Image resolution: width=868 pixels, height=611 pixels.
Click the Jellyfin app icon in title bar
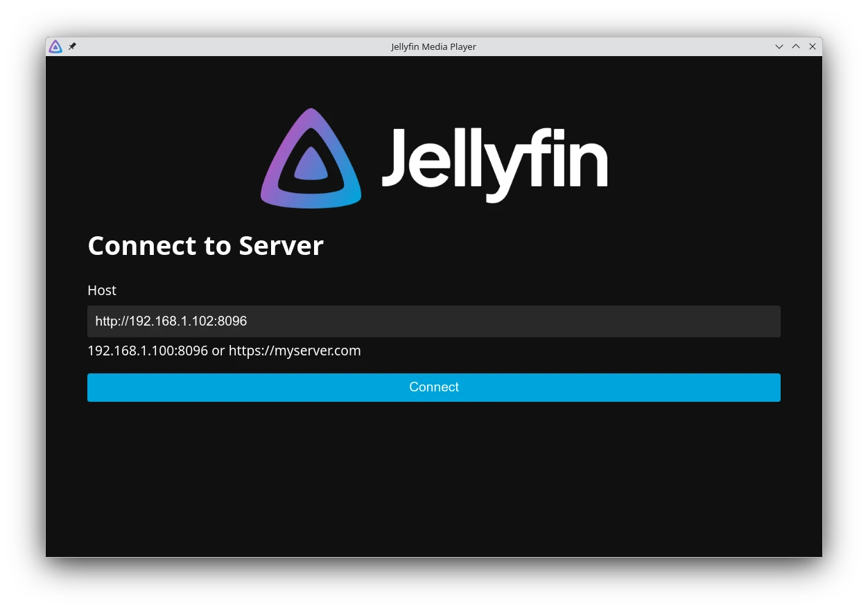(55, 46)
